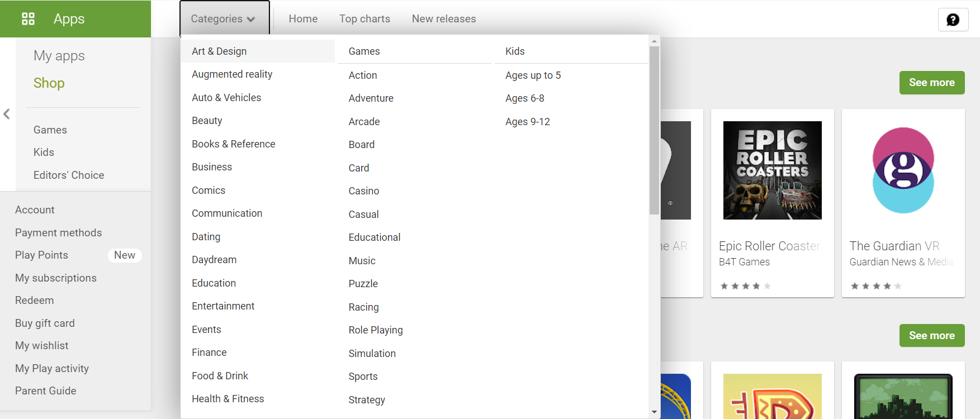Click the top See more button

tap(932, 83)
